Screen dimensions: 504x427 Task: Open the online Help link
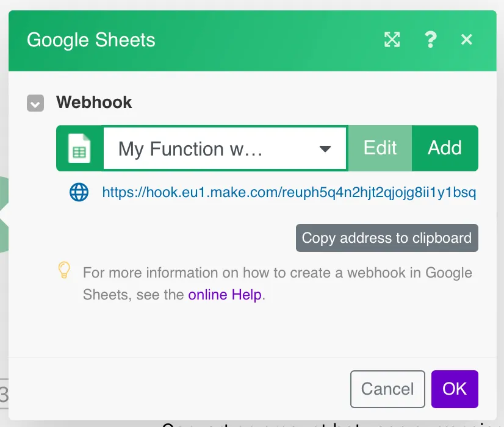pyautogui.click(x=225, y=295)
